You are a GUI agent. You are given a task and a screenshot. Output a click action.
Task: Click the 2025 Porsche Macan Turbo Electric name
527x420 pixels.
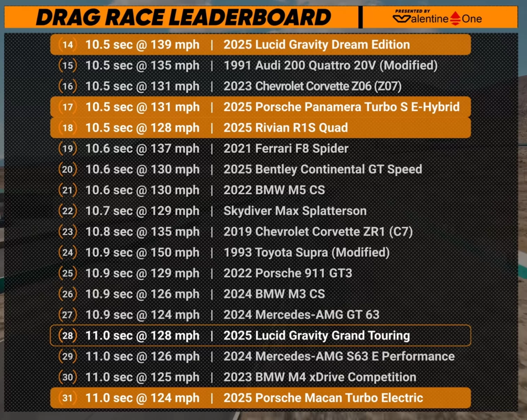point(323,398)
